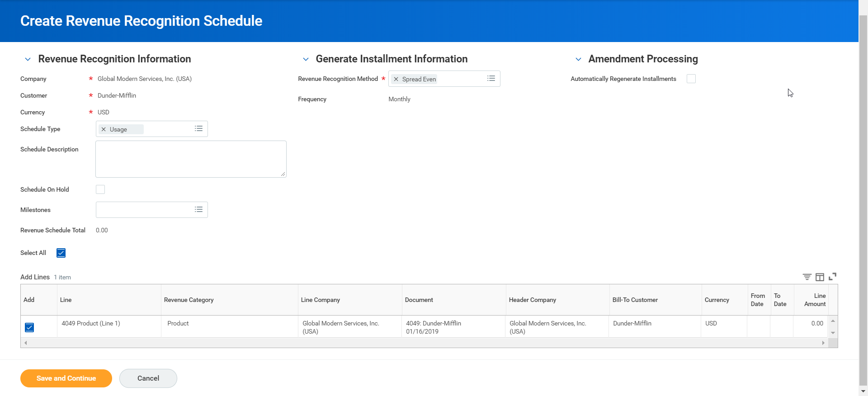Focus the Schedule Description text area
Viewport: 868px width, 396px height.
point(191,159)
